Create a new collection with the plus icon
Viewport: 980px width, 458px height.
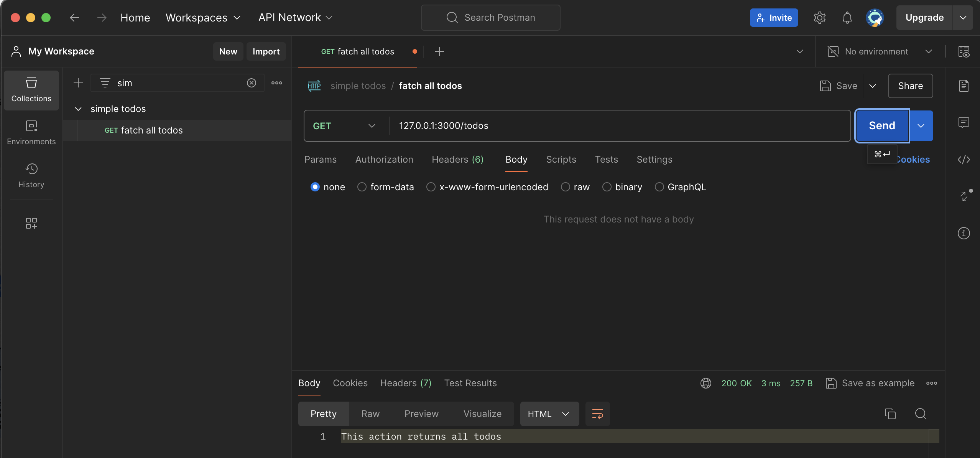tap(78, 83)
